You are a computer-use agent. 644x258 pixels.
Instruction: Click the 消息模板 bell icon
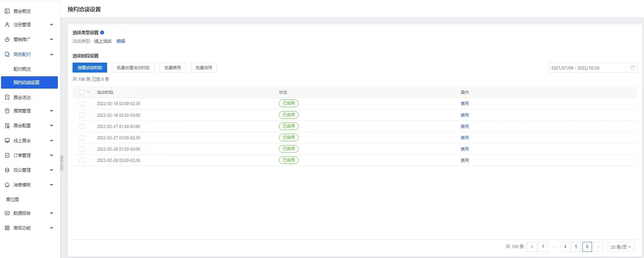tap(7, 185)
